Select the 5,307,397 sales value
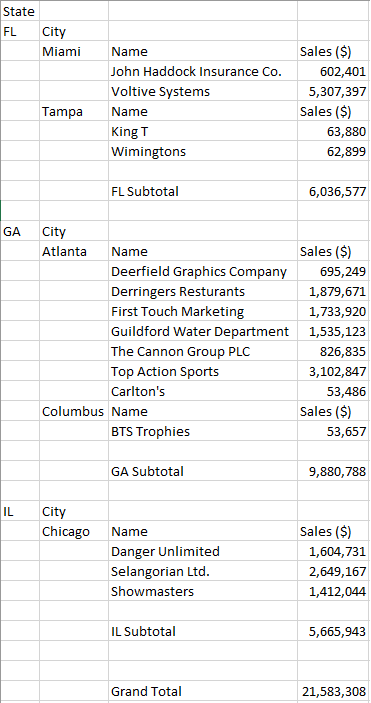 334,91
